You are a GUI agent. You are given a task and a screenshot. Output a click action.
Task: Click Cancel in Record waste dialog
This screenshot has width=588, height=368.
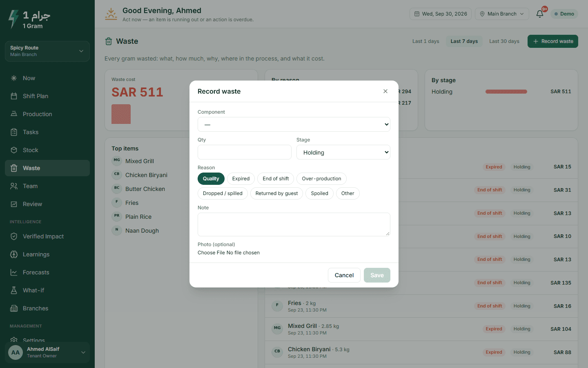(344, 275)
